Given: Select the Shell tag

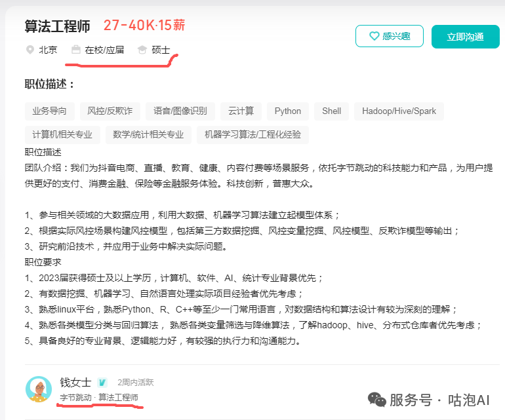Looking at the screenshot, I should [331, 111].
